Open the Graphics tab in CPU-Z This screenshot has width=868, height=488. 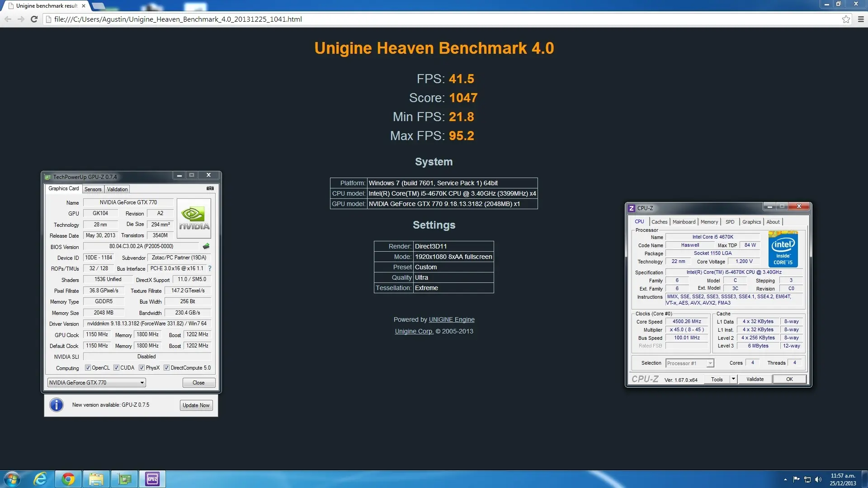[751, 222]
